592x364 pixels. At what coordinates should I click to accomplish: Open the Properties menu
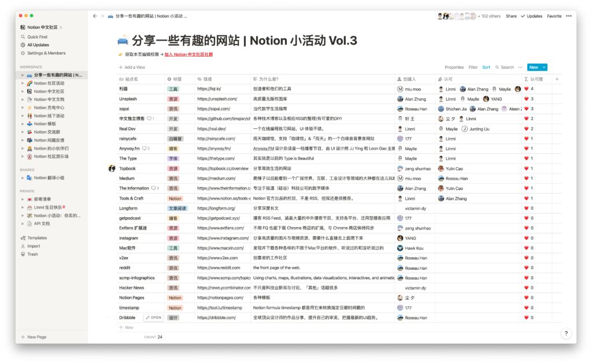pos(454,67)
